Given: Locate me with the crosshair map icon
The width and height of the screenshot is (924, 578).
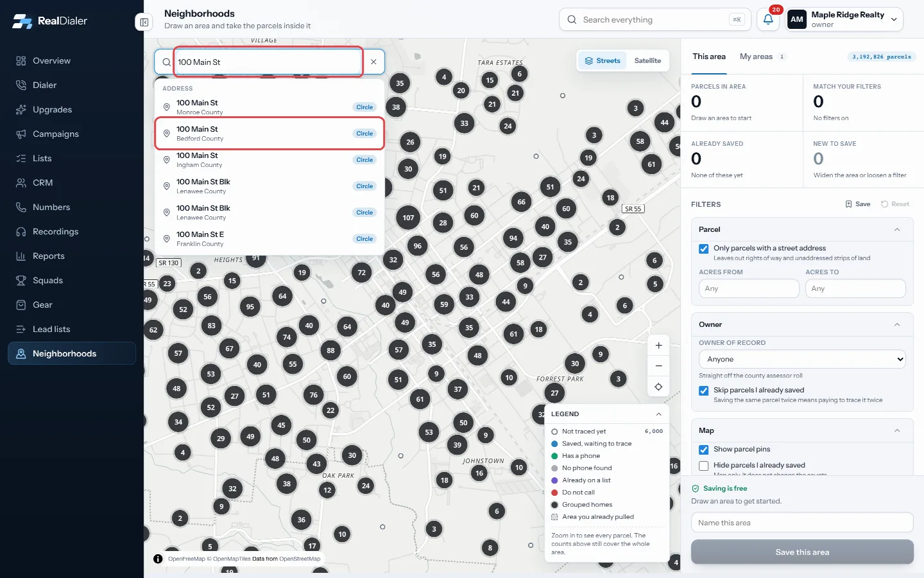Looking at the screenshot, I should click(x=658, y=387).
